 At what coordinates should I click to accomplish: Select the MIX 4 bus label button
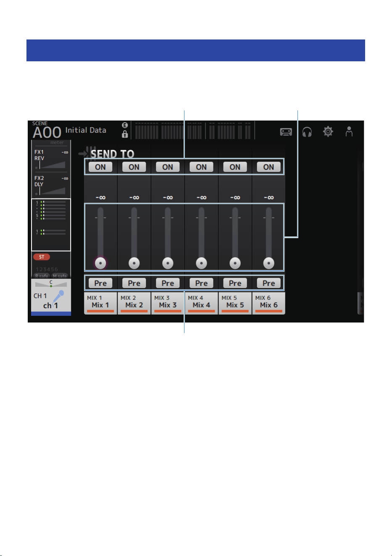201,303
